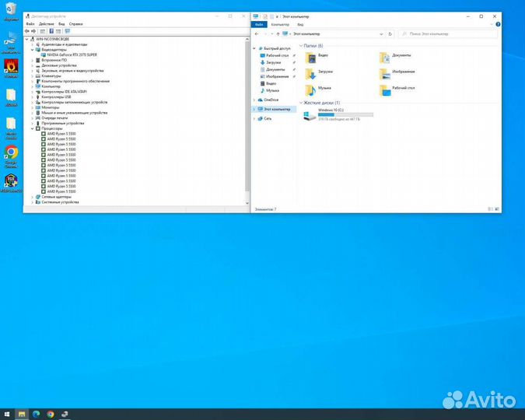Switch to details view in status bar
Viewport: 525px width, 420px height.
[490, 209]
